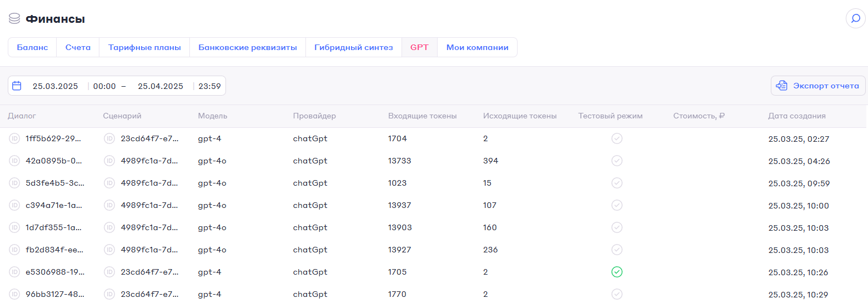Select the GPT tab
The width and height of the screenshot is (868, 308).
(419, 47)
